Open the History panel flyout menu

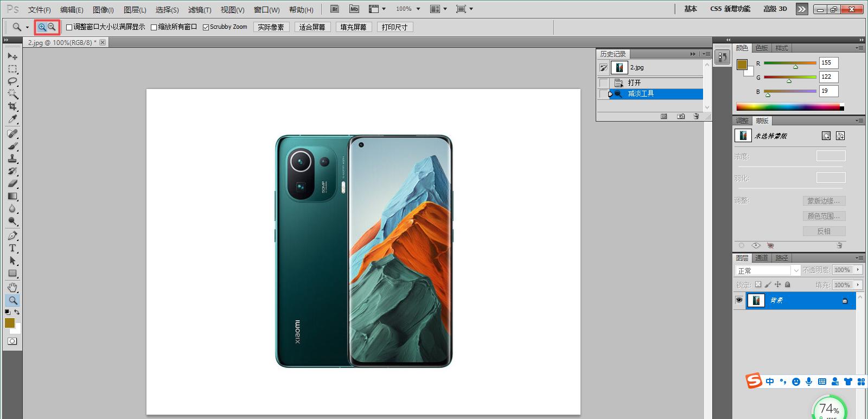point(705,54)
